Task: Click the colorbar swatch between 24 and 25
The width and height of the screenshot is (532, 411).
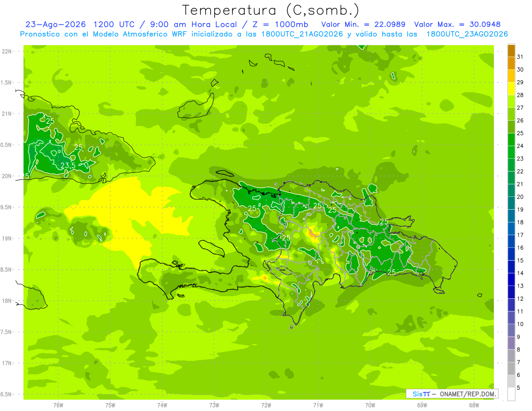Action: pos(511,139)
